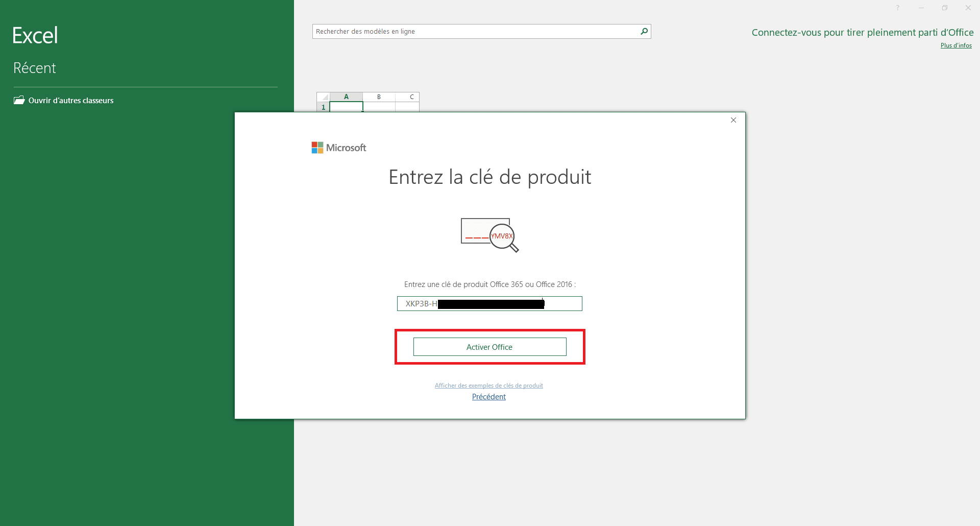
Task: Open the Help question mark icon
Action: click(x=897, y=8)
